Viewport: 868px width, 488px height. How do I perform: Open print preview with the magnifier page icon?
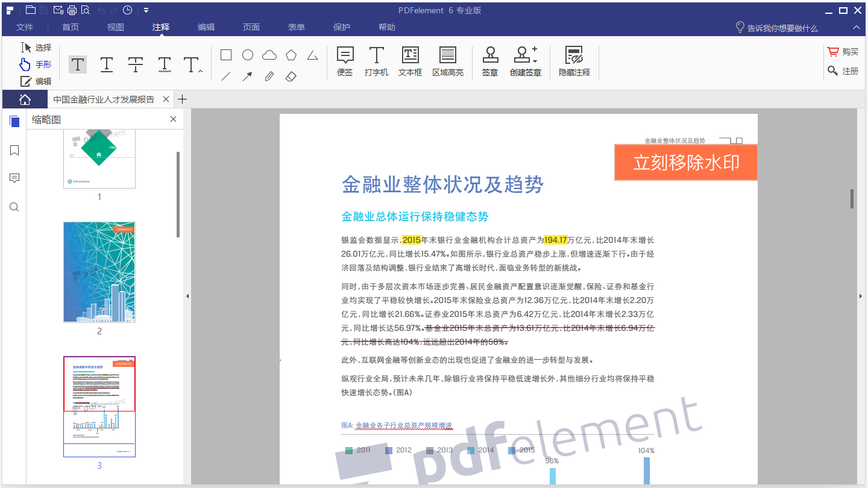click(x=85, y=10)
